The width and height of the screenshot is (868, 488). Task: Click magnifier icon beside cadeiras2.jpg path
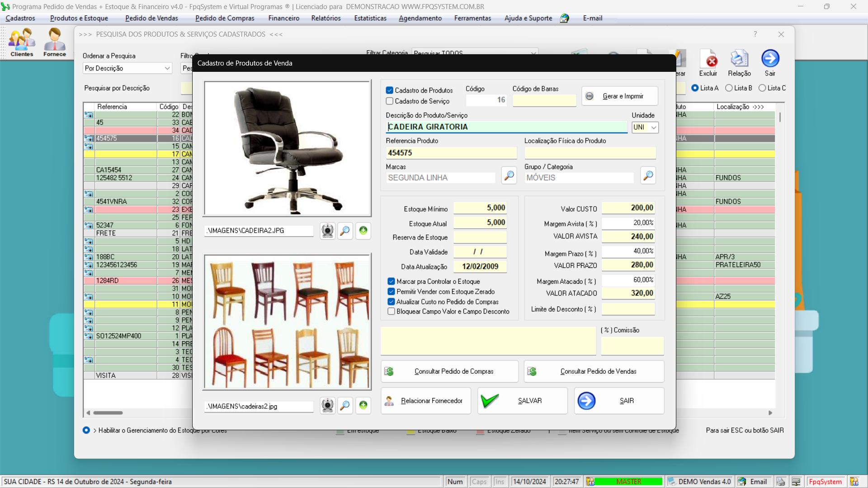pyautogui.click(x=345, y=405)
